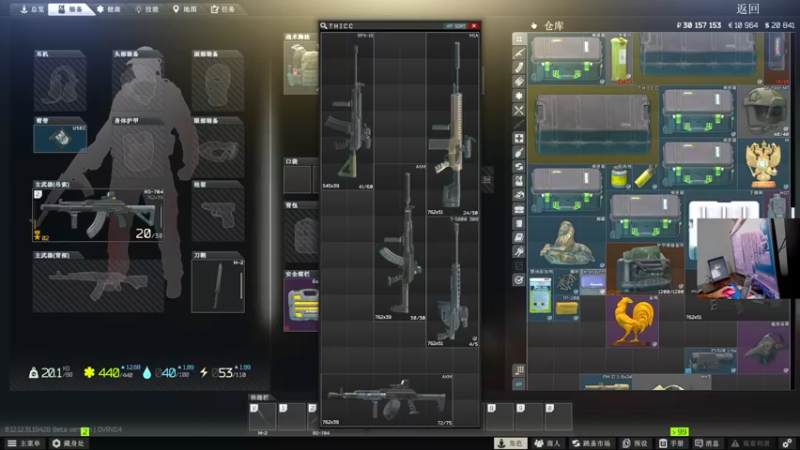Open the 预设 presets button
Image resolution: width=800 pixels, height=450 pixels.
coord(636,443)
